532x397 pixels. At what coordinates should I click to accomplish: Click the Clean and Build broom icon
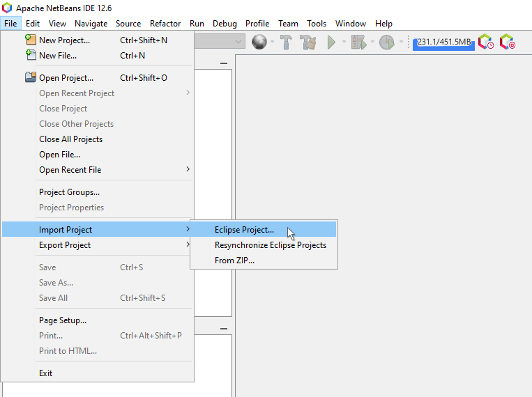(308, 42)
